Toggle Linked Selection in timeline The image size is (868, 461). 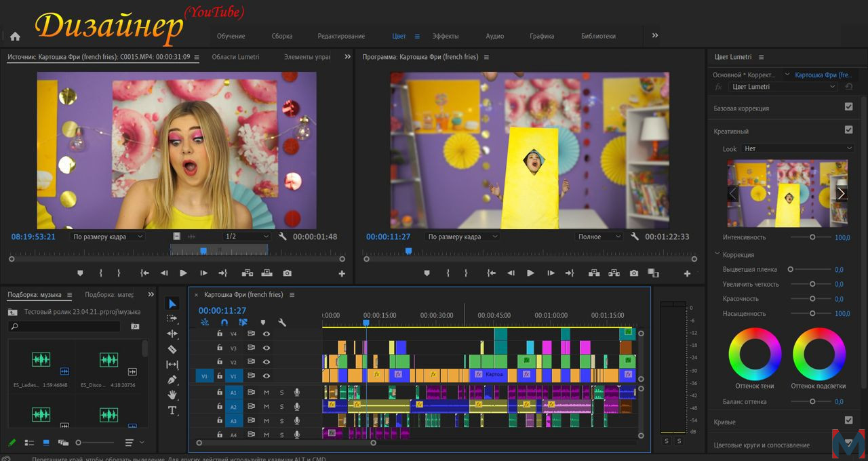tap(243, 323)
